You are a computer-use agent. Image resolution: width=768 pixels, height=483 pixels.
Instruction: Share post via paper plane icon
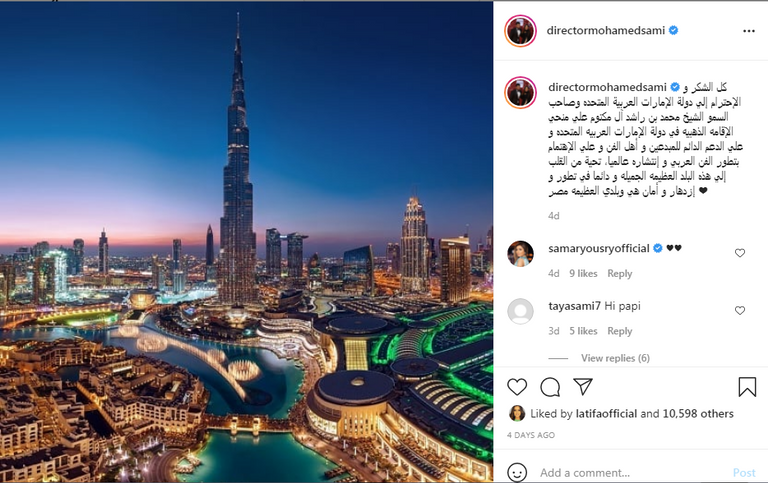[583, 386]
